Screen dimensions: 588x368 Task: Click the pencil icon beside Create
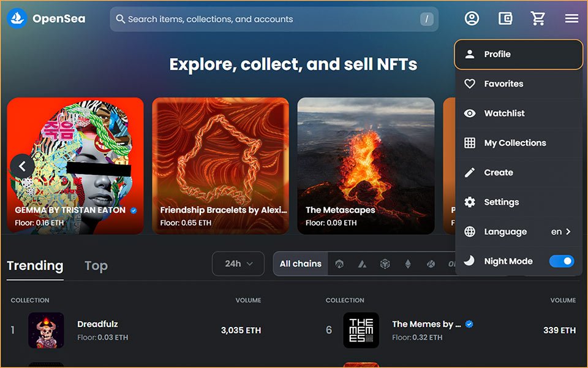[x=470, y=172]
